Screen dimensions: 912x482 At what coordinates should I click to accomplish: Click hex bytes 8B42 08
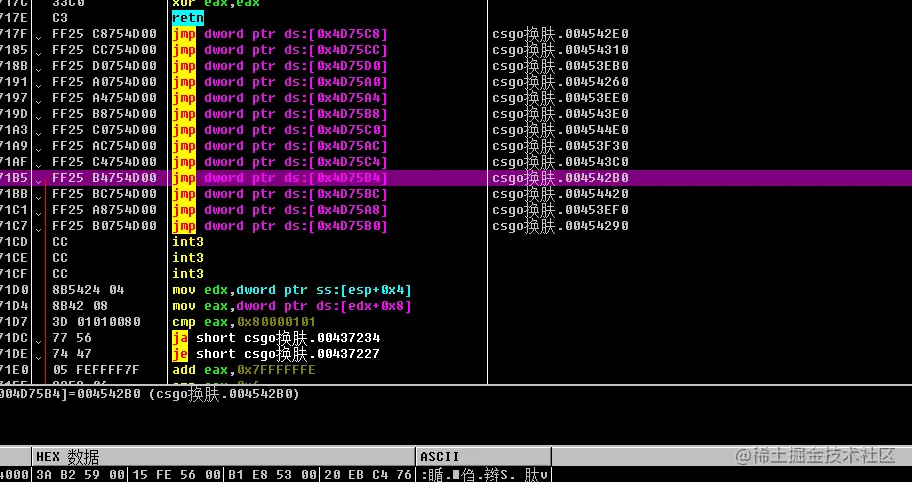click(80, 306)
